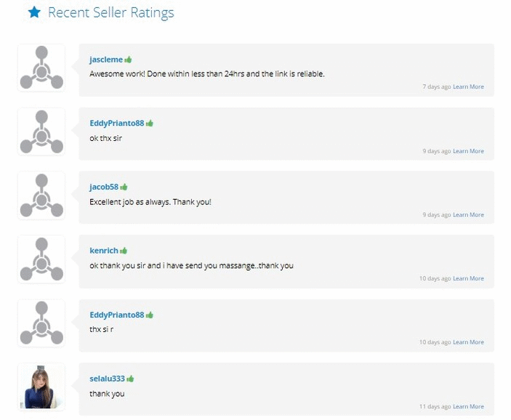This screenshot has height=420, width=511.
Task: Click jascleme's default avatar icon
Action: [x=41, y=68]
